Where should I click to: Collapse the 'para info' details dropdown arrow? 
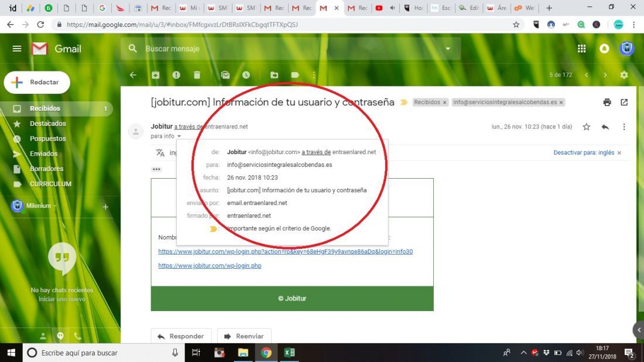(x=179, y=136)
